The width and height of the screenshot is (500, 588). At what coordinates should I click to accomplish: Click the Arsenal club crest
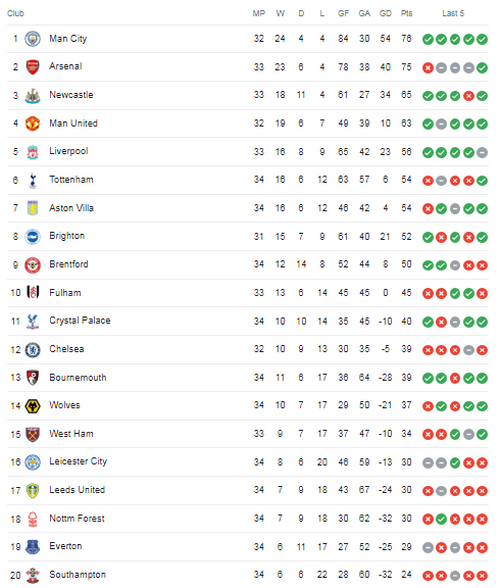[33, 67]
